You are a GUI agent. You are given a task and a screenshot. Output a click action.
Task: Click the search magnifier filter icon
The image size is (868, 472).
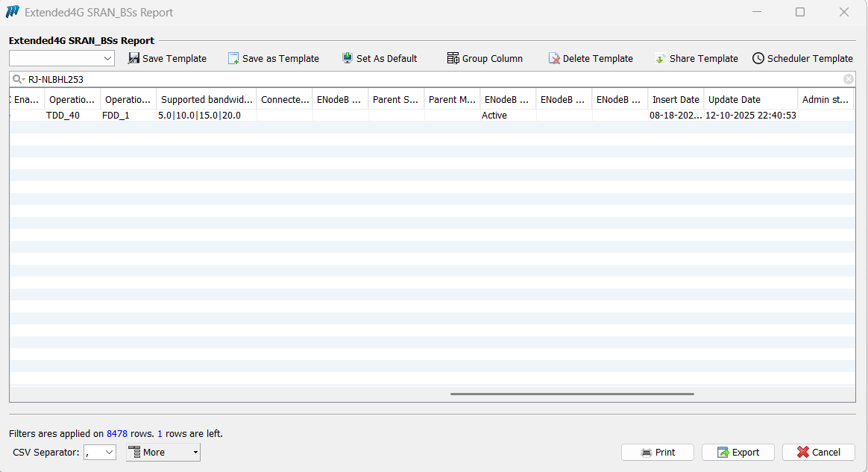pos(19,79)
